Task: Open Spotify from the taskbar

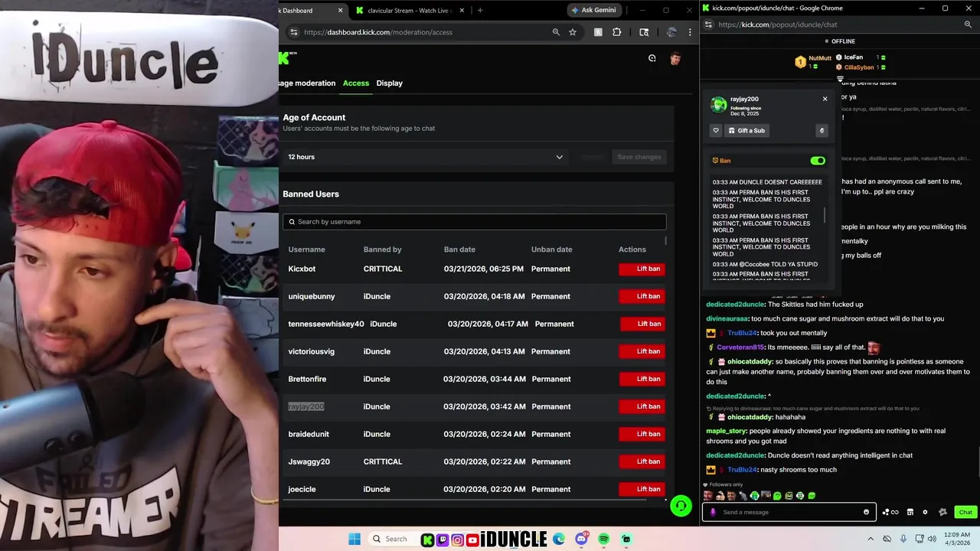Action: point(603,539)
